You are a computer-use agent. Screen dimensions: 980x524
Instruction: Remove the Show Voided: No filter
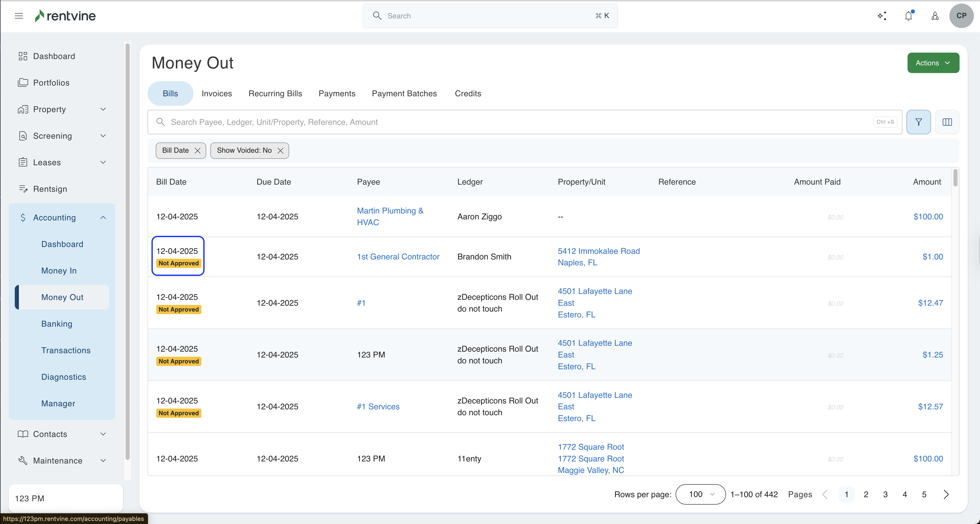(280, 151)
